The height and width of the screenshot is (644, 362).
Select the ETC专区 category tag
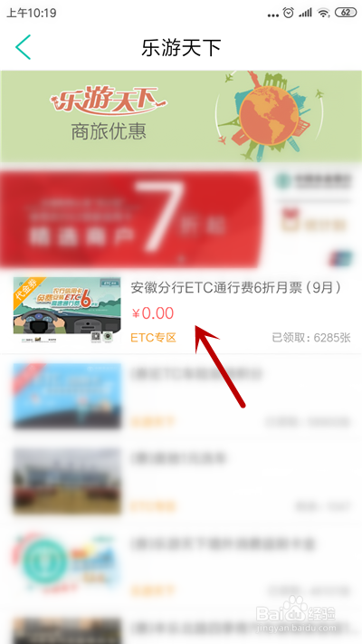click(x=153, y=338)
